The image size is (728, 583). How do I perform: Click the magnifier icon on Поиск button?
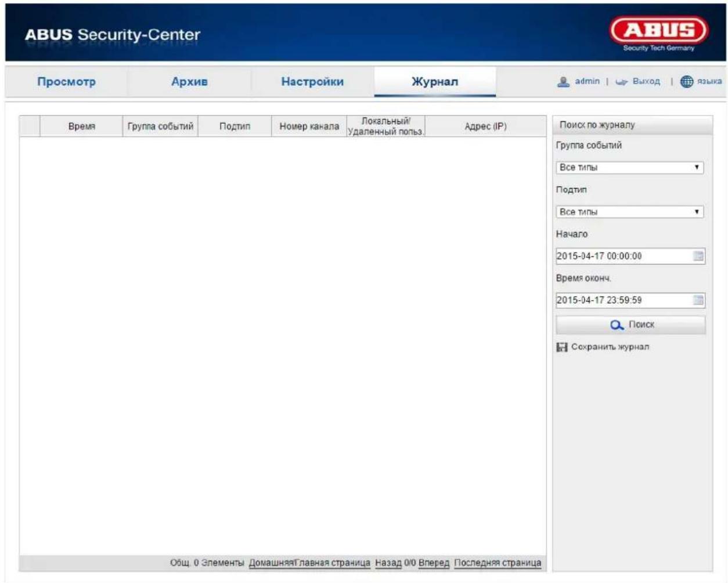coord(617,325)
